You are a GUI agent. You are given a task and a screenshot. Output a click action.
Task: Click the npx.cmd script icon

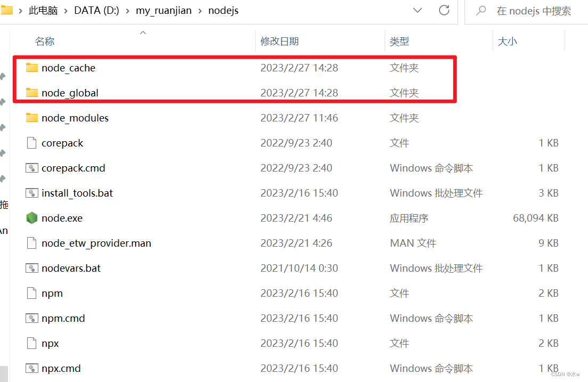[x=32, y=369]
